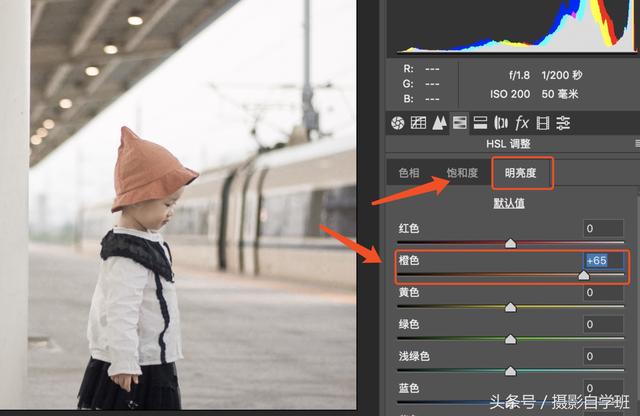Switch to the 饱和度 tab
640x416 pixels.
pyautogui.click(x=462, y=173)
